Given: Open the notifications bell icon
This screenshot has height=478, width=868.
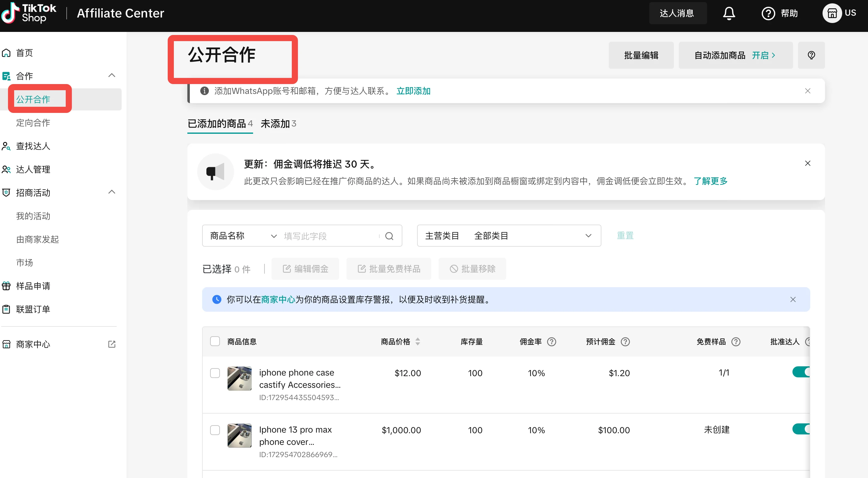Looking at the screenshot, I should coord(729,13).
